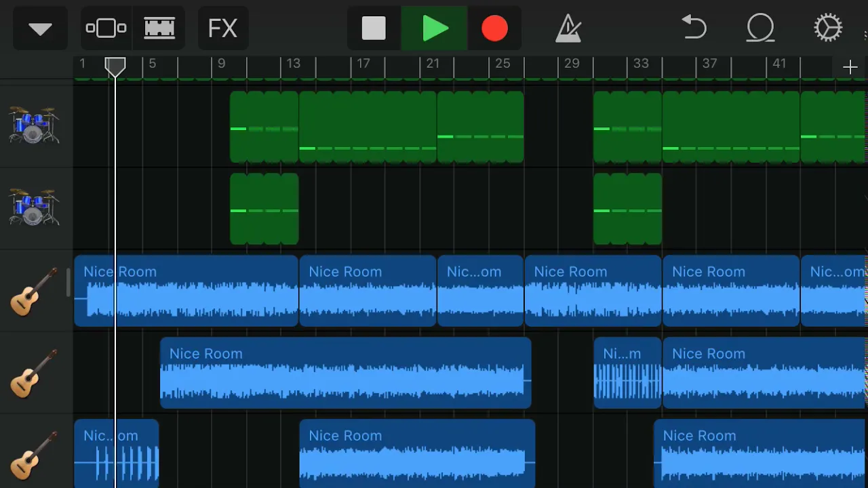Select first green drum region on track one
This screenshot has height=488, width=868.
264,127
